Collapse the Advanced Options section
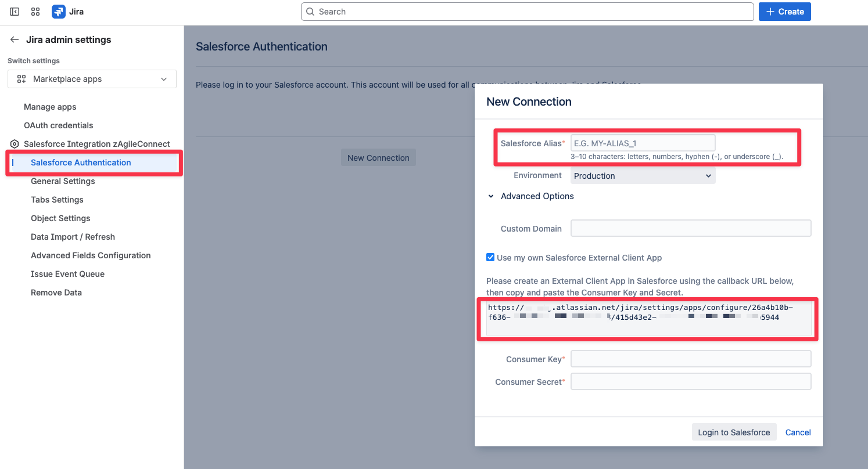 point(531,196)
